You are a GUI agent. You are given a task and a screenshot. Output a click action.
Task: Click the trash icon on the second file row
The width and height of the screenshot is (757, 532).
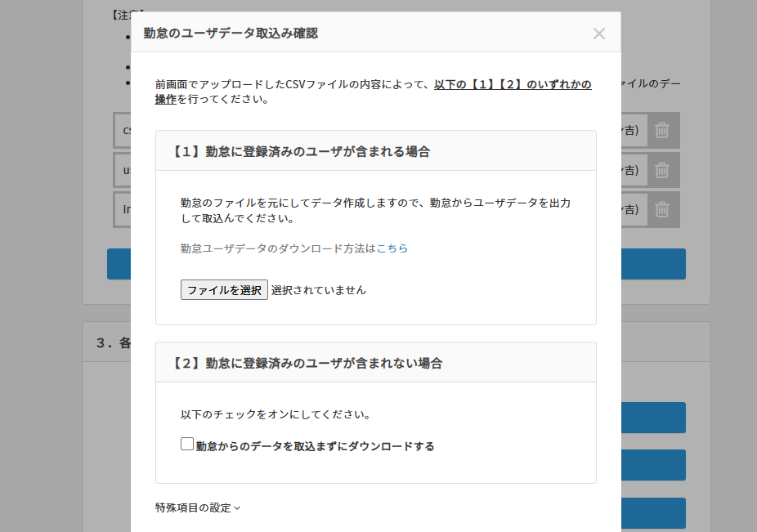click(x=662, y=170)
